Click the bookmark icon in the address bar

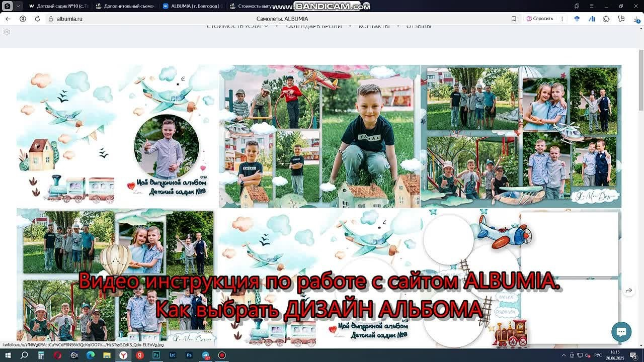click(514, 19)
